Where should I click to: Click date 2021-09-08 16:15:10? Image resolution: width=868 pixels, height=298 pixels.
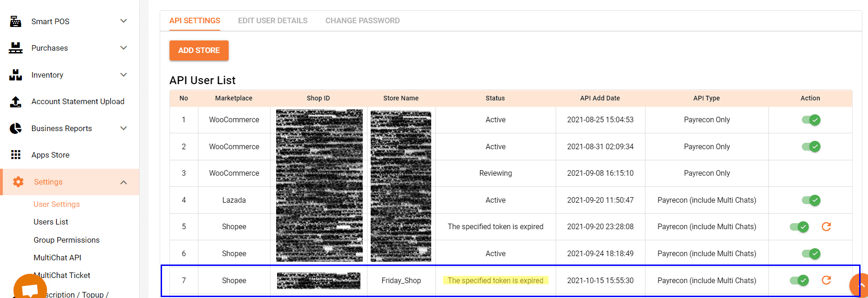[x=600, y=173]
